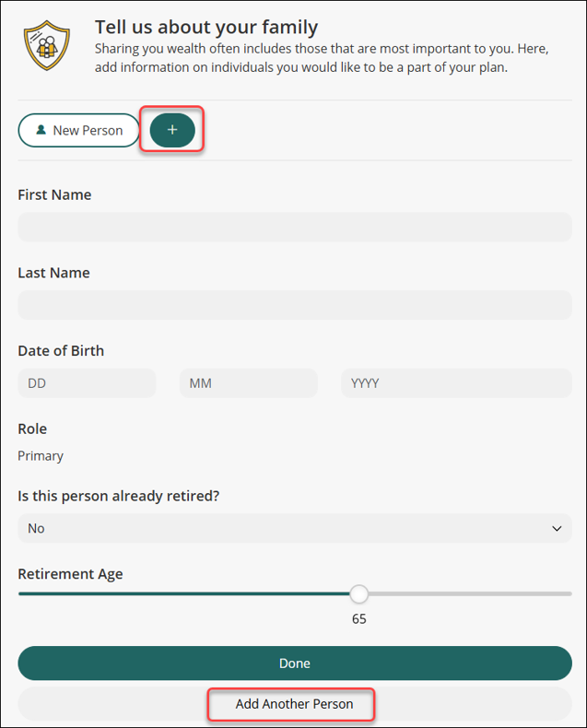Select the New Person tab
The width and height of the screenshot is (587, 728).
(x=79, y=131)
